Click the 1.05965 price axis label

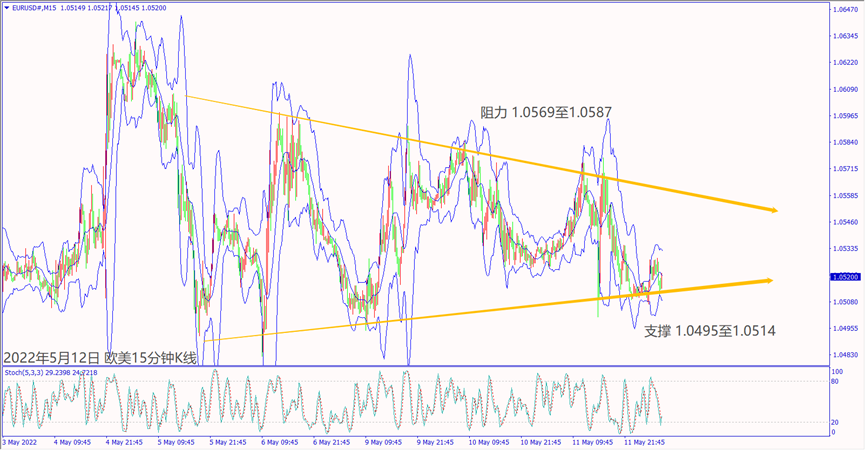click(845, 116)
